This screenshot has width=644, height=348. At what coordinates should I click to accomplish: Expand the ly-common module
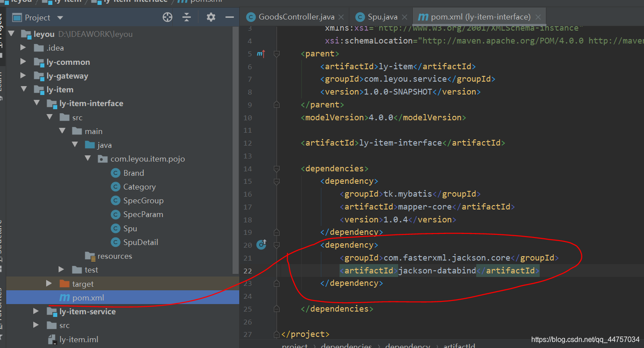coord(24,62)
